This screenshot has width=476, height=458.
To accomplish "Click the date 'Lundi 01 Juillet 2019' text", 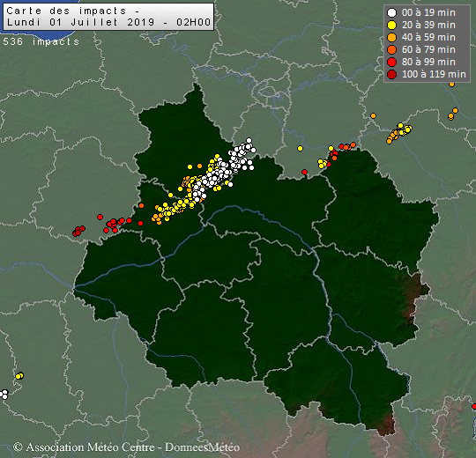I will (80, 22).
